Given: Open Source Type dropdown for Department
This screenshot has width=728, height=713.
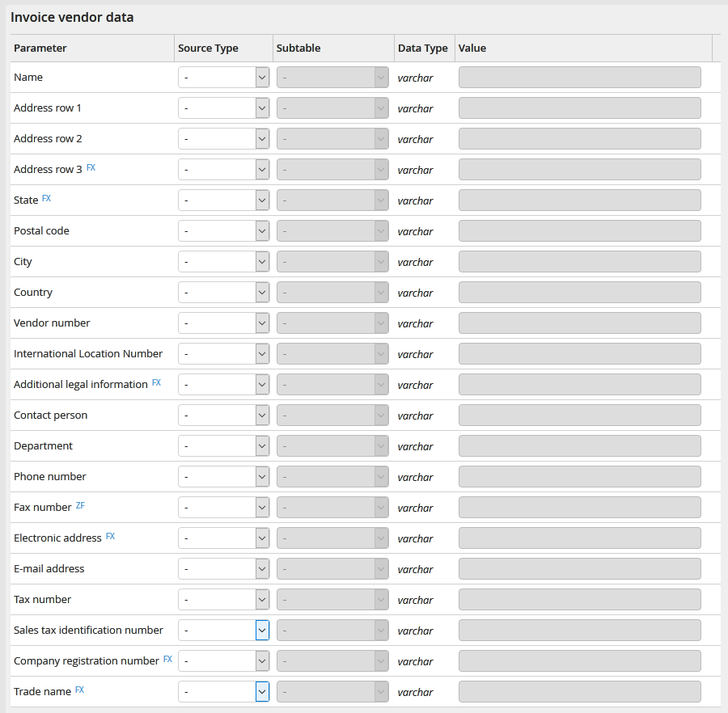Looking at the screenshot, I should (x=224, y=445).
